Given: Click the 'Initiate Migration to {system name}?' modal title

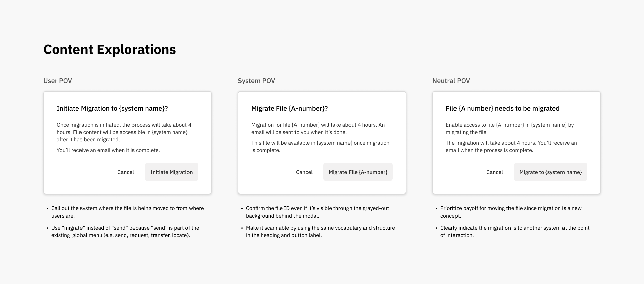Looking at the screenshot, I should 112,108.
